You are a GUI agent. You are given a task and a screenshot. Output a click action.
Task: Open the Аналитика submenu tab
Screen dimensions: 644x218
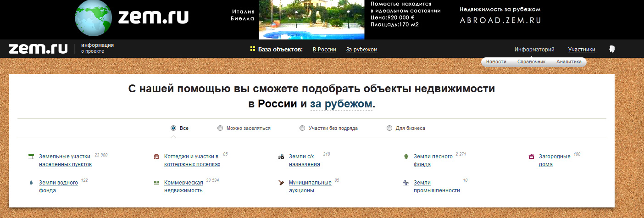[x=569, y=61]
